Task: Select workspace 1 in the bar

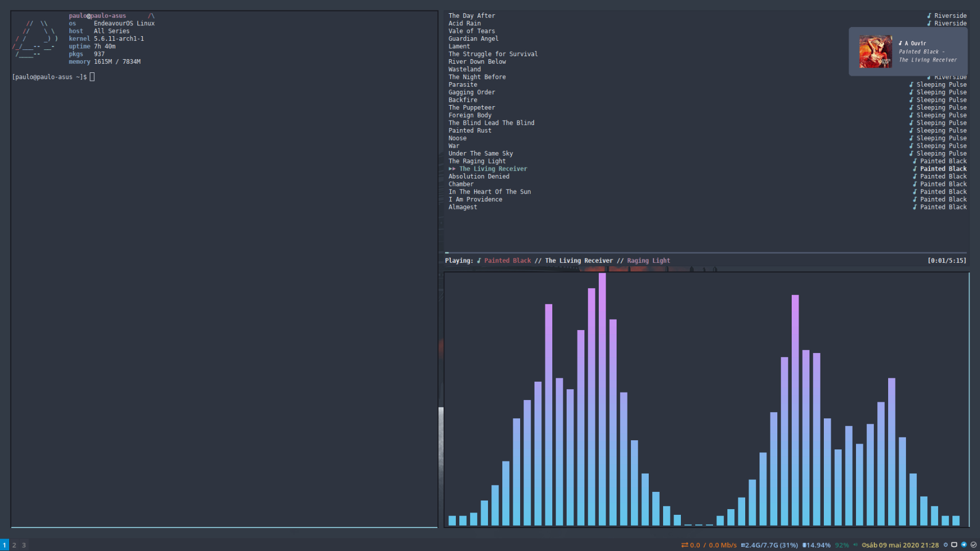Action: point(5,545)
